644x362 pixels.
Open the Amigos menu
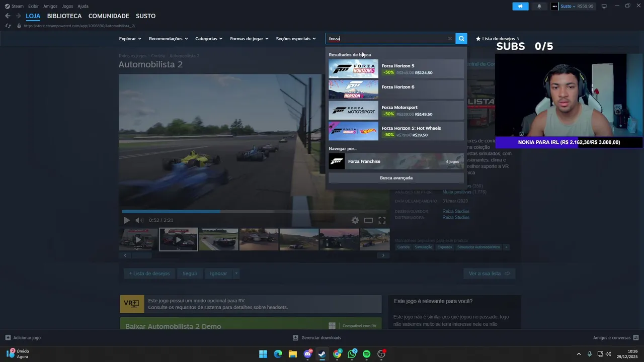click(50, 6)
